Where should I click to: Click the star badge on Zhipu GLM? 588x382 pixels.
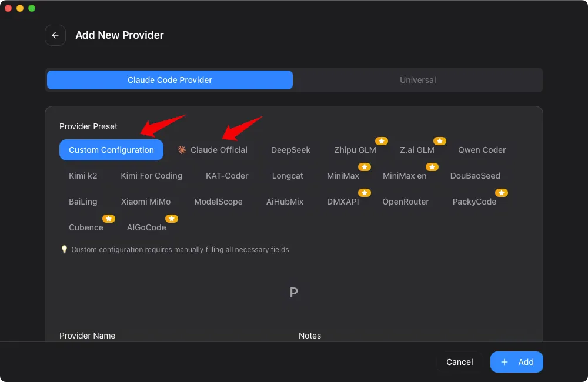(x=382, y=141)
